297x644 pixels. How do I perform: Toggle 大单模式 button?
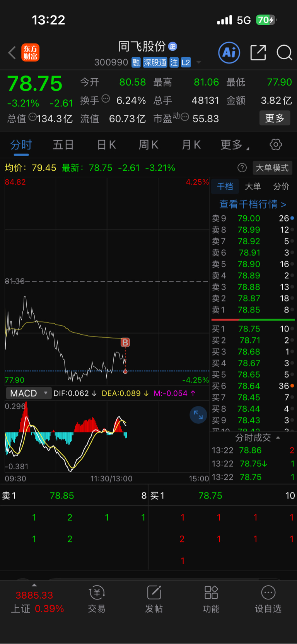point(272,168)
